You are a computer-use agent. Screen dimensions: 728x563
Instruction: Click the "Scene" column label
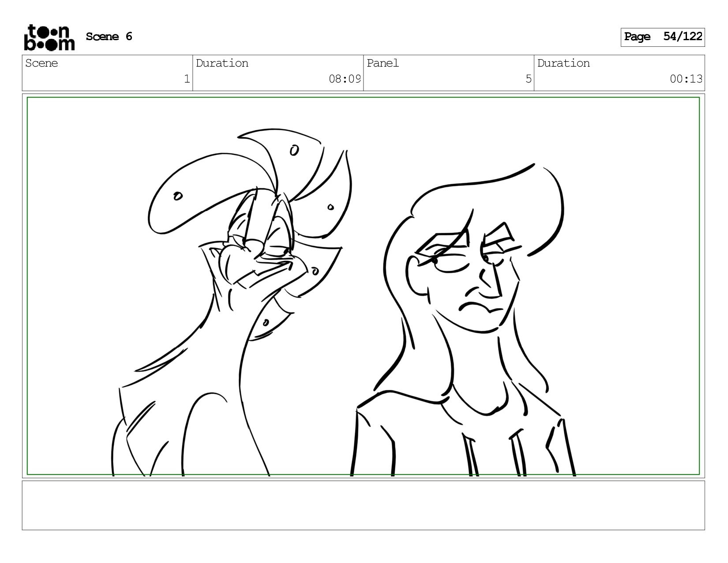41,63
